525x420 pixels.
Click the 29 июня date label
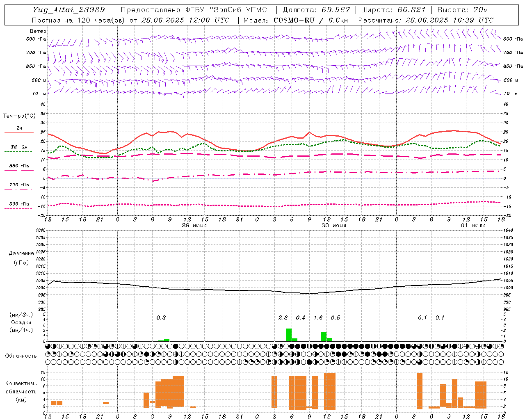click(194, 226)
